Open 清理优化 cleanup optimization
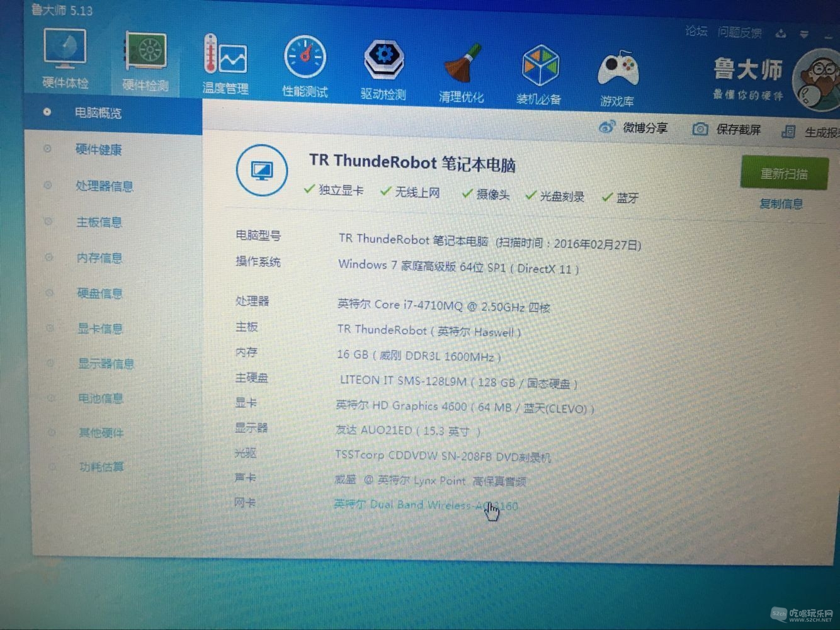 pyautogui.click(x=462, y=73)
